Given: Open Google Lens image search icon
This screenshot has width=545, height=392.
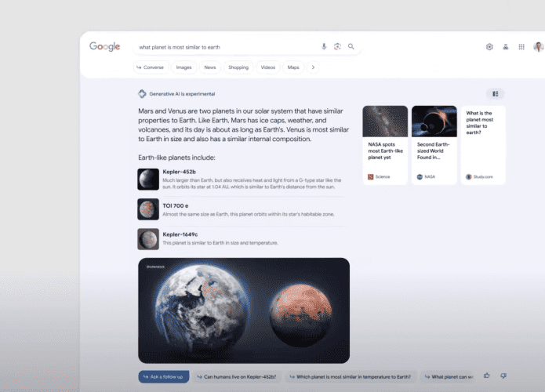Looking at the screenshot, I should click(337, 46).
